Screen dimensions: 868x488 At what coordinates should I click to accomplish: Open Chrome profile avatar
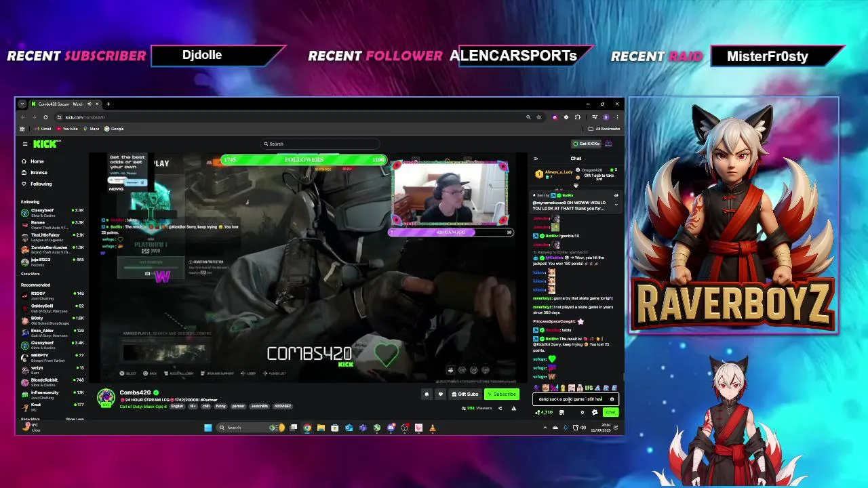[x=606, y=117]
